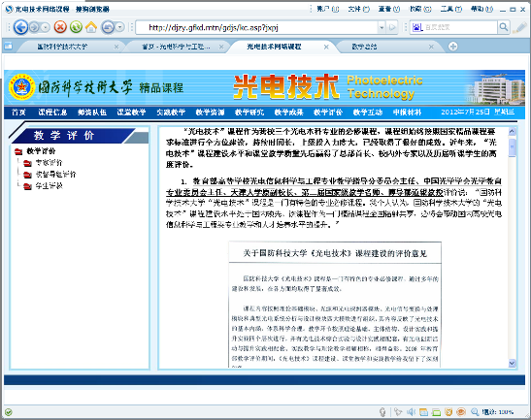Select 专家评价 in the sidebar tree

pyautogui.click(x=50, y=163)
